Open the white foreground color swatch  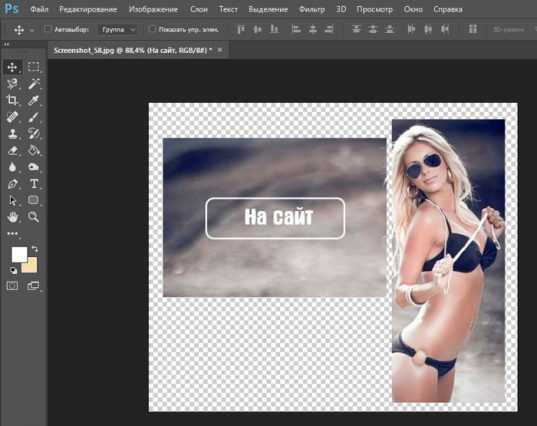[19, 255]
